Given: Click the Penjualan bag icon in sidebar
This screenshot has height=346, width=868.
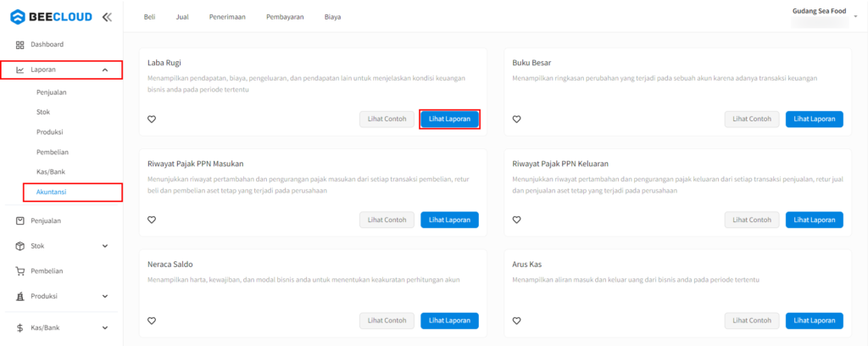Looking at the screenshot, I should click(x=20, y=220).
